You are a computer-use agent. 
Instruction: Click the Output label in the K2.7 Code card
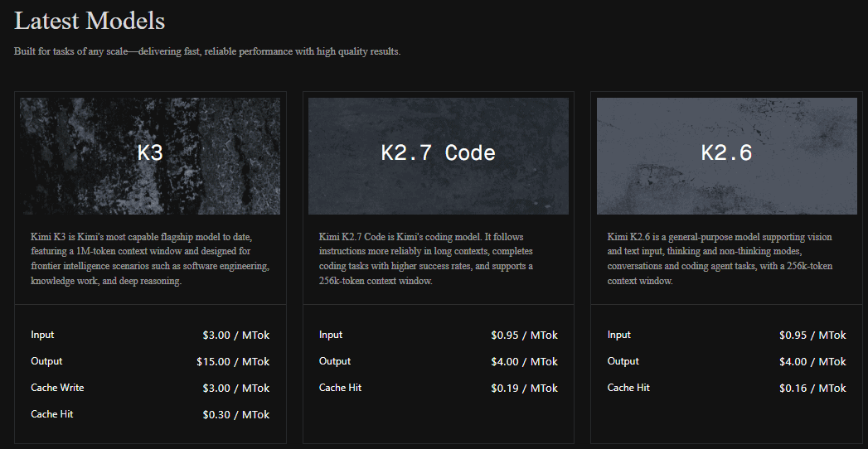pyautogui.click(x=335, y=361)
